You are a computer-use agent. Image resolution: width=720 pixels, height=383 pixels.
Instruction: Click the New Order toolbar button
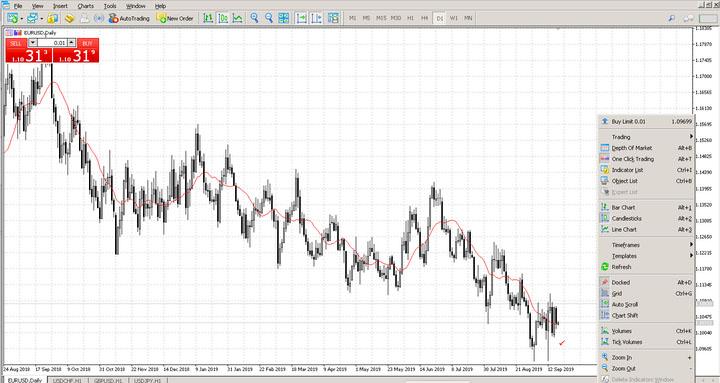pyautogui.click(x=175, y=18)
